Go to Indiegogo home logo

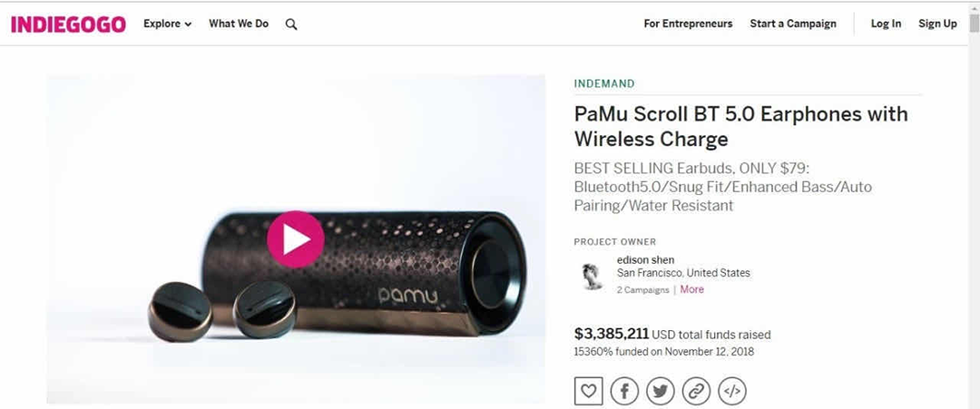pyautogui.click(x=68, y=24)
